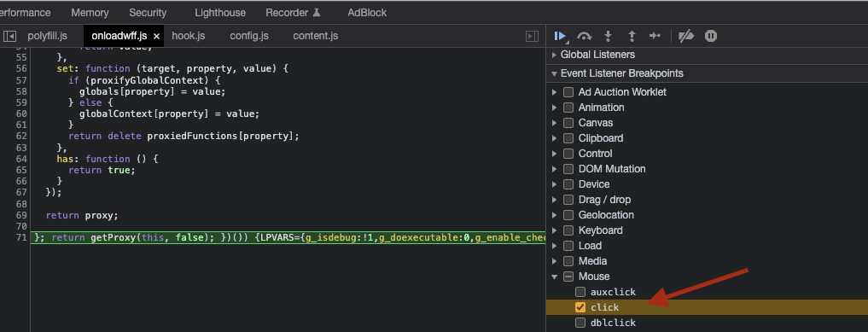
Task: Toggle the Mouse category checkbox
Action: click(568, 277)
